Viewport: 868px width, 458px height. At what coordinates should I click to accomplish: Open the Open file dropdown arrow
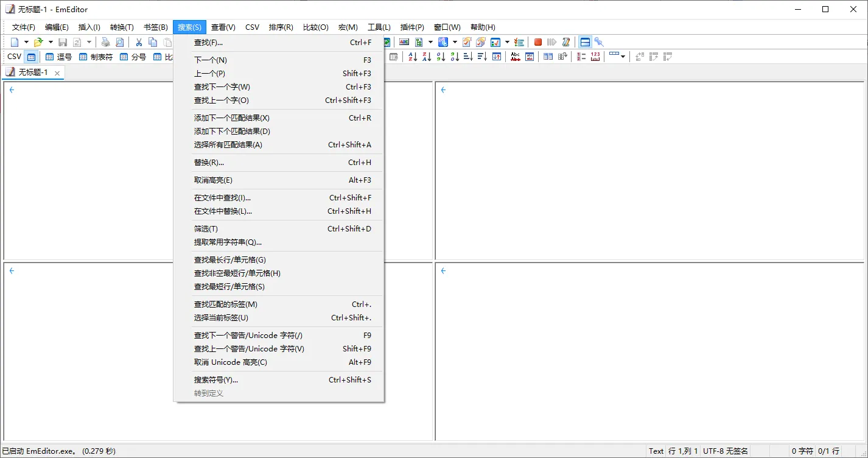pos(49,42)
